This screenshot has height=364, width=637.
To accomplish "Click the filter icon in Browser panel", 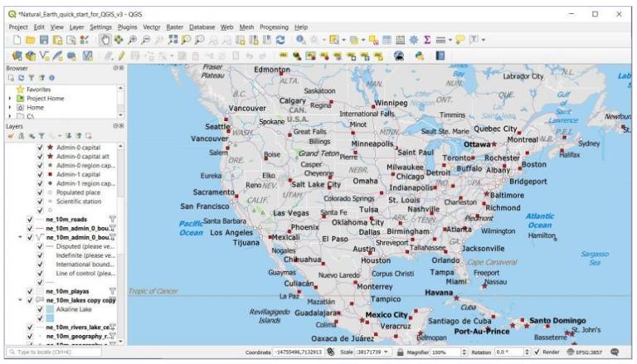I will [32, 78].
